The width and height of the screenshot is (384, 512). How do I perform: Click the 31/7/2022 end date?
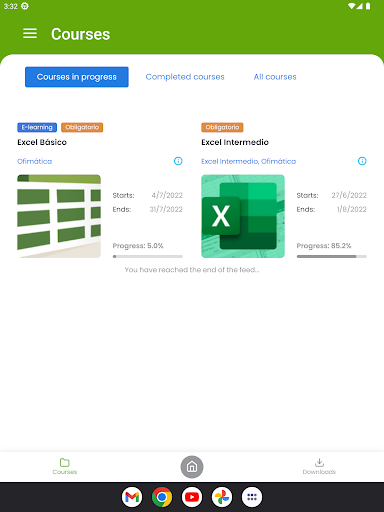pyautogui.click(x=166, y=209)
